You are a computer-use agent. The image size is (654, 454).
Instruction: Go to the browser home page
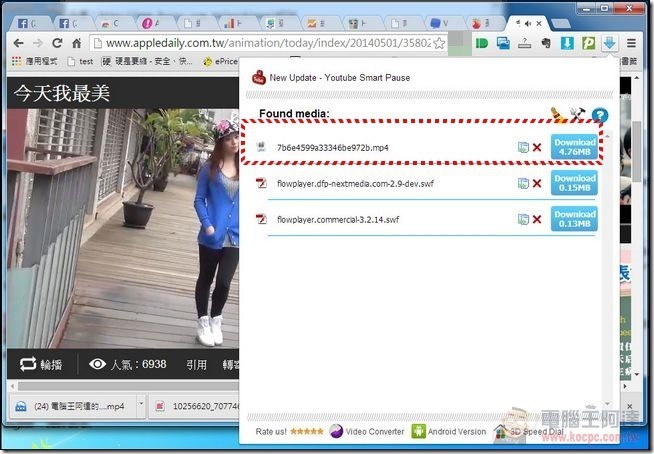76,43
